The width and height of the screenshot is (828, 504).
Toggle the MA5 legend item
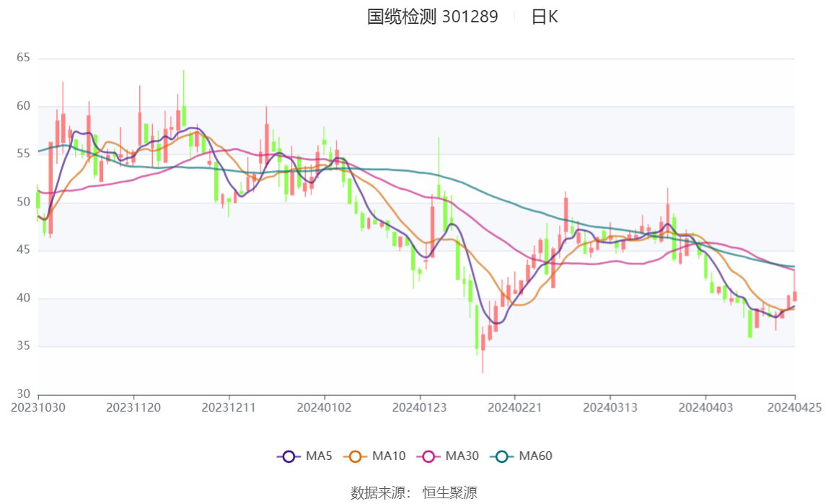[x=304, y=456]
